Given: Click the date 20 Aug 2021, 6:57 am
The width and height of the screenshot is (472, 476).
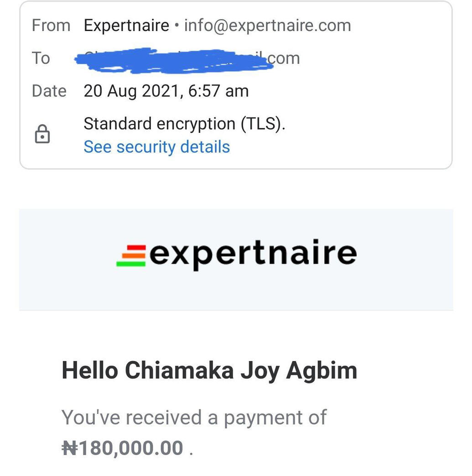Looking at the screenshot, I should 166,91.
